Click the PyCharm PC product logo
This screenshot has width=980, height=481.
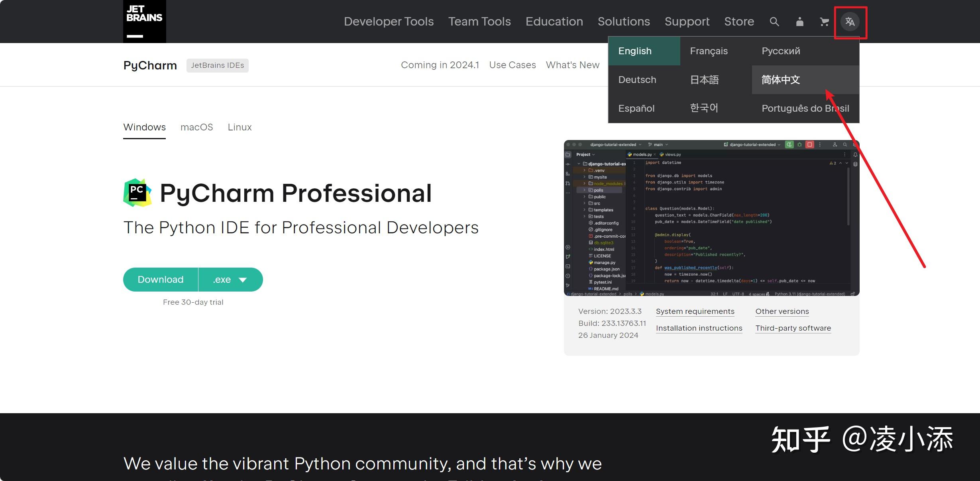[x=137, y=193]
